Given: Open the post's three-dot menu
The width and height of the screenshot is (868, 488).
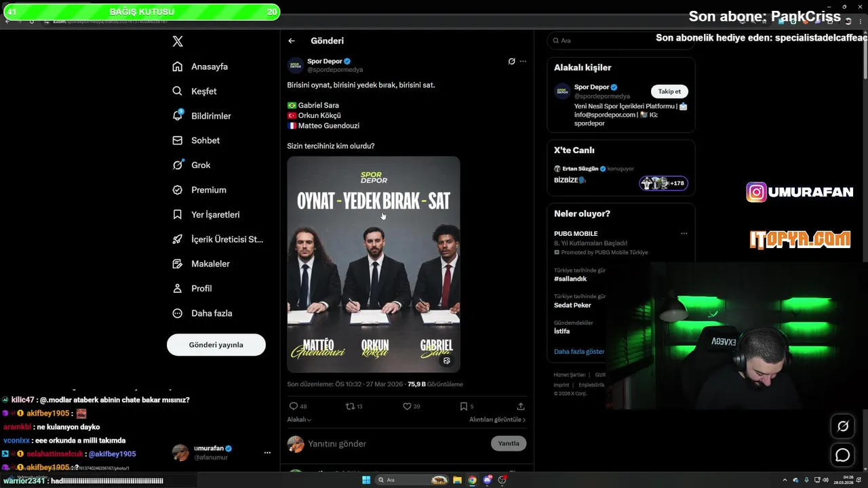Looking at the screenshot, I should tap(523, 61).
